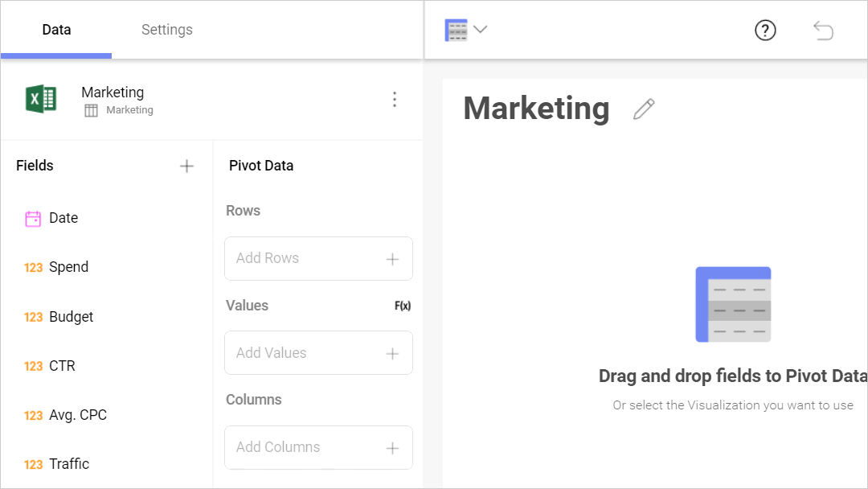Click the undo arrow icon

[824, 31]
